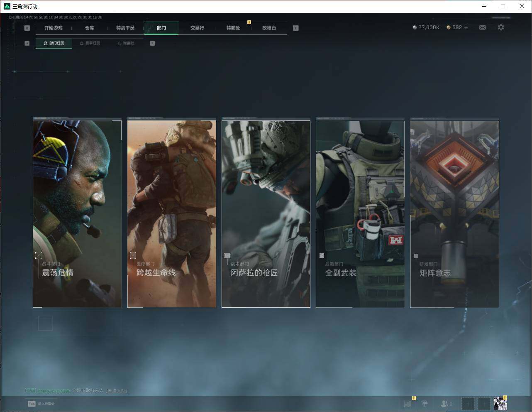This screenshot has height=412, width=532.
Task: Click the 全副武装 mission title
Action: click(x=341, y=273)
